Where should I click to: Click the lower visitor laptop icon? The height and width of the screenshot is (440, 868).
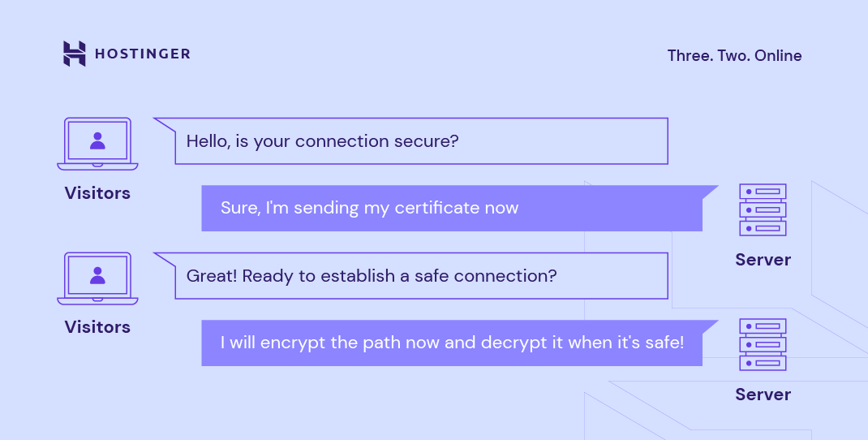(x=97, y=278)
